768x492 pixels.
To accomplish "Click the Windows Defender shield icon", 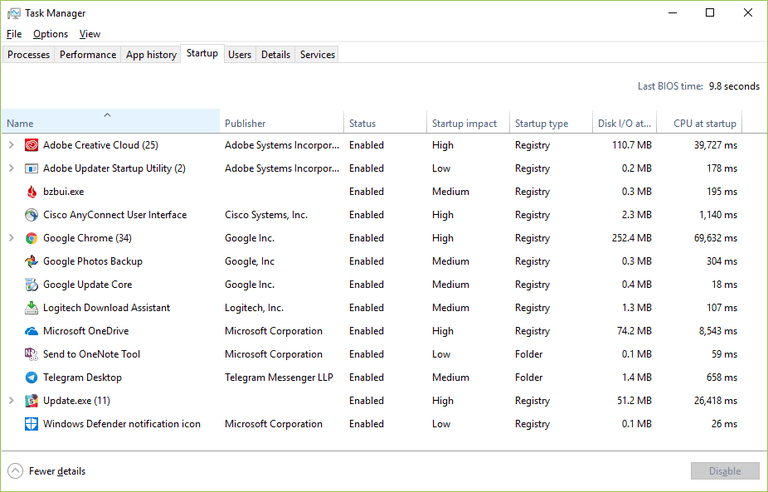I will pos(31,424).
